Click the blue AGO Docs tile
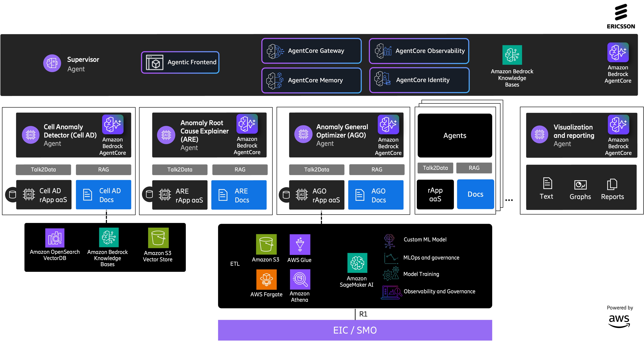Viewport: 644px width, 342px height. (x=375, y=195)
